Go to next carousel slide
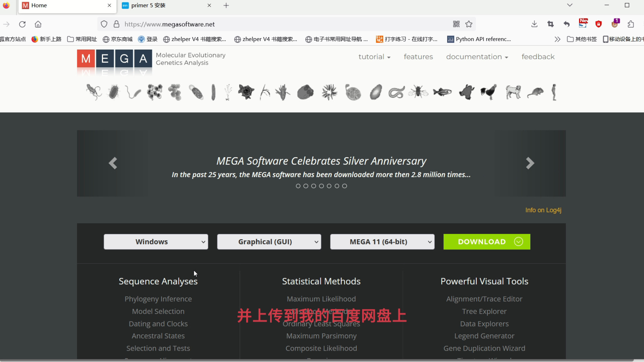644x362 pixels. pos(530,163)
